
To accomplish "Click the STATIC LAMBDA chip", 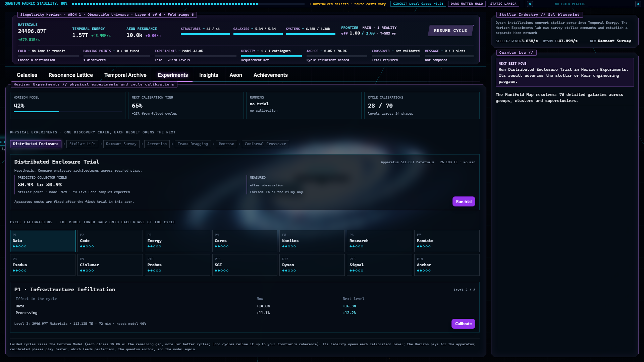I will (x=503, y=4).
